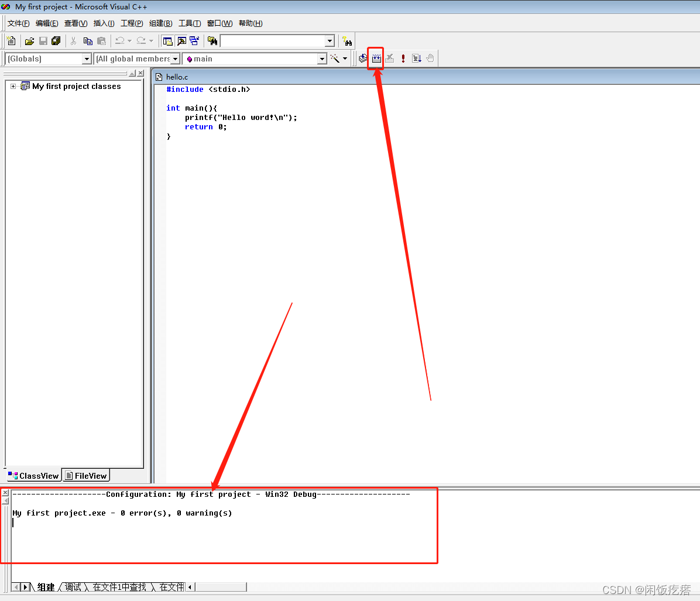The height and width of the screenshot is (601, 700).
Task: Click the red exclamation Execute Program icon
Action: click(x=403, y=59)
